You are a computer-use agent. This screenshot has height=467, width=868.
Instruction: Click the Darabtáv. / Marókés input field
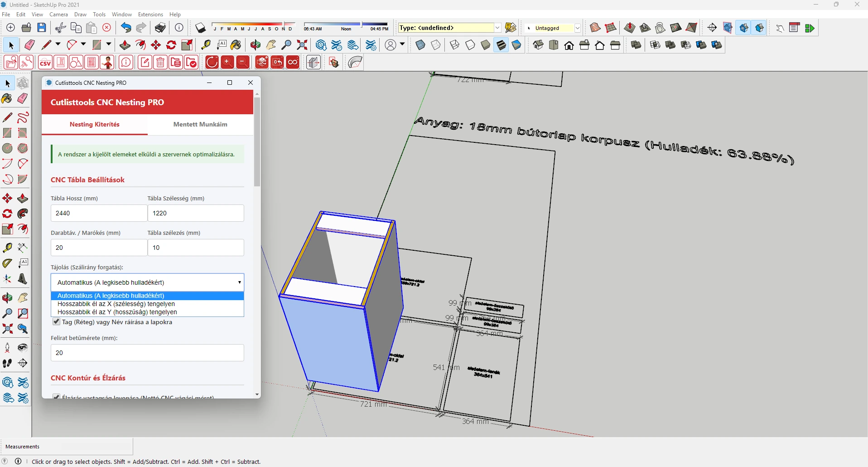tap(99, 248)
